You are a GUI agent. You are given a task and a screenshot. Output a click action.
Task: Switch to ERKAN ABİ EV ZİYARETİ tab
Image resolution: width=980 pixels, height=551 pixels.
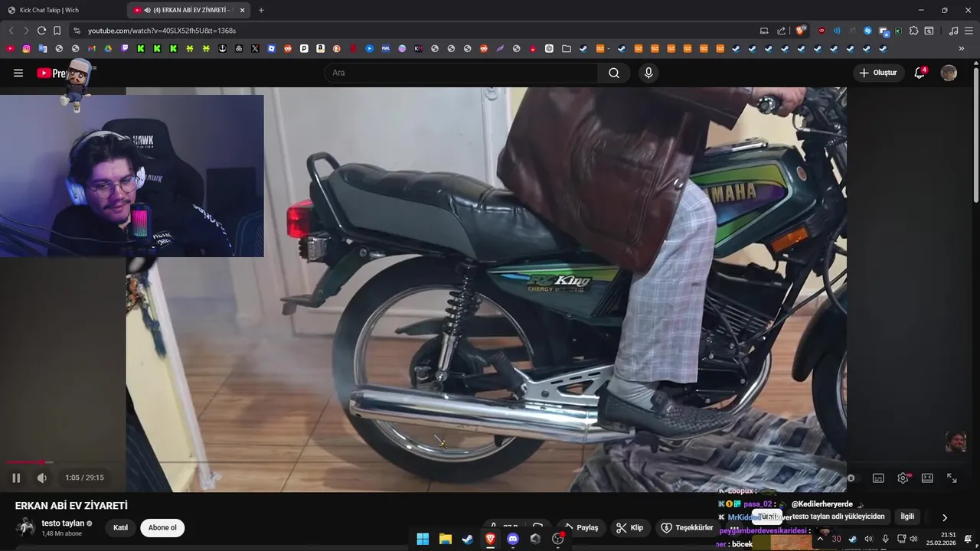coord(188,10)
